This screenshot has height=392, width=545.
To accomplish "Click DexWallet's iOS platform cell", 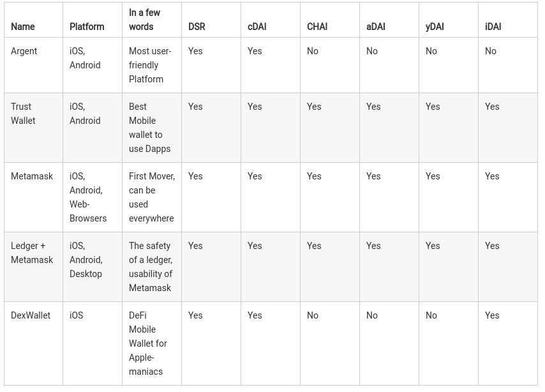I will click(x=77, y=315).
